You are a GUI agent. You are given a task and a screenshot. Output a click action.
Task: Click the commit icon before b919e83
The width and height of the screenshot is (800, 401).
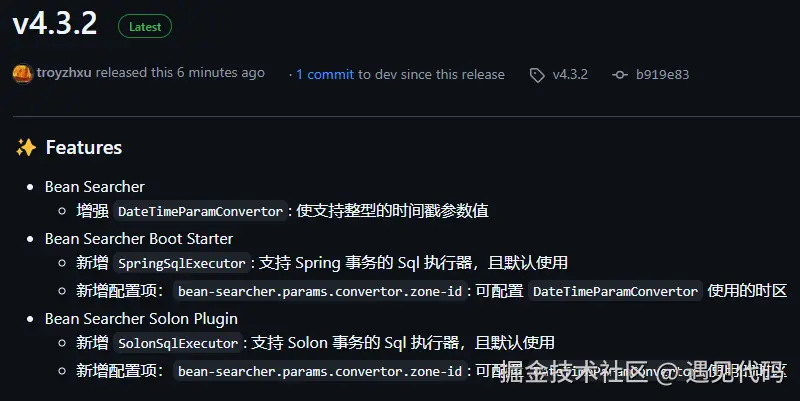click(x=620, y=74)
